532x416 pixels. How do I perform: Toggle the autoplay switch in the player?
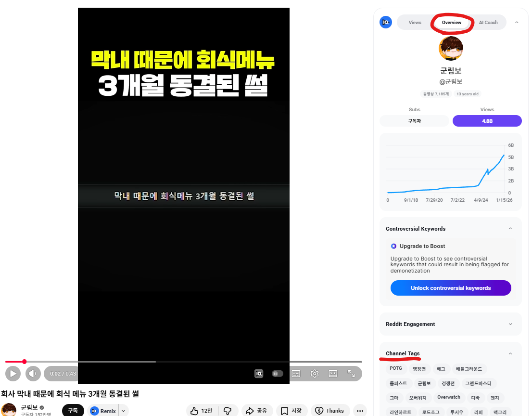point(278,374)
